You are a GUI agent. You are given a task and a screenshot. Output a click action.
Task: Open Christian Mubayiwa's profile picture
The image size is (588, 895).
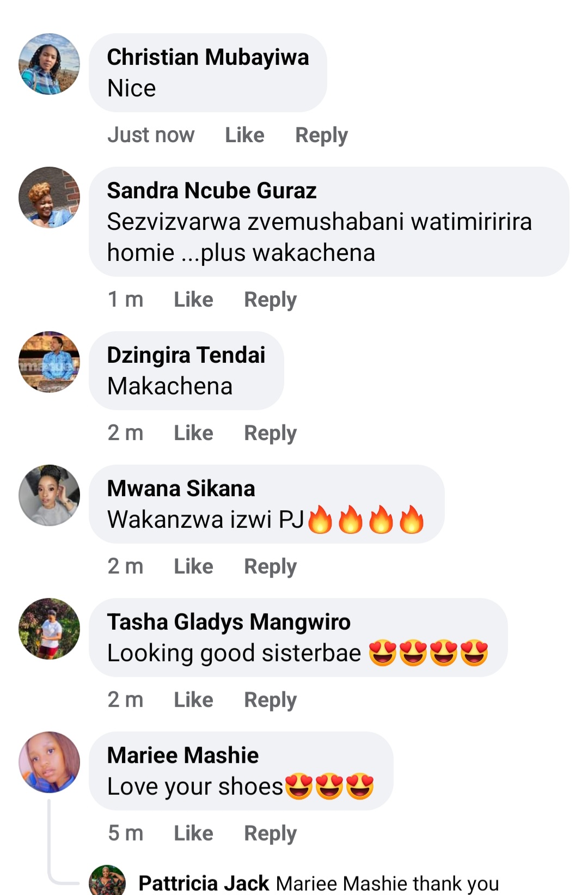(49, 64)
